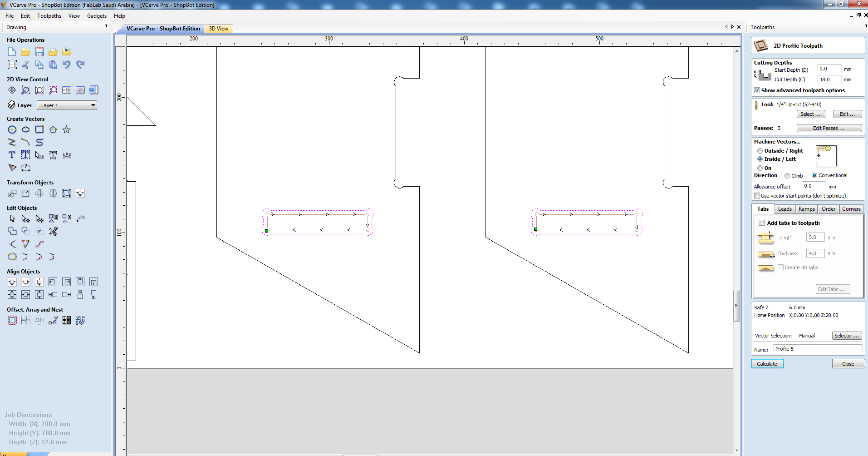The height and width of the screenshot is (456, 868).
Task: Open the Copy Along Vectors tool
Action: (53, 320)
